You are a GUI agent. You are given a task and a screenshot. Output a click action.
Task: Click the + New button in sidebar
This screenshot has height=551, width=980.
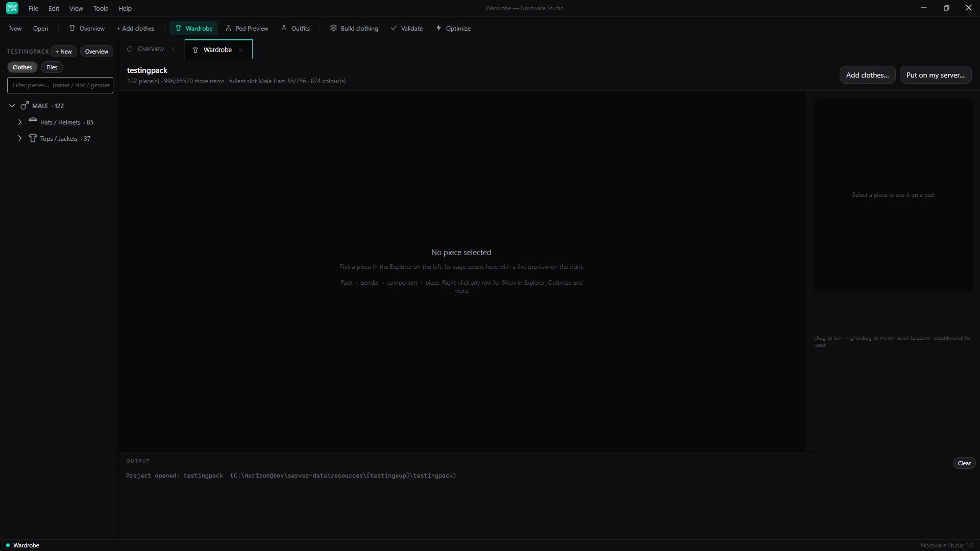tap(64, 52)
